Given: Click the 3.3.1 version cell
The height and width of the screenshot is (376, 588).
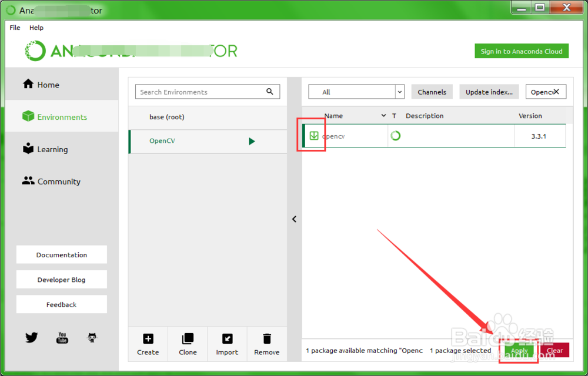Looking at the screenshot, I should (539, 136).
